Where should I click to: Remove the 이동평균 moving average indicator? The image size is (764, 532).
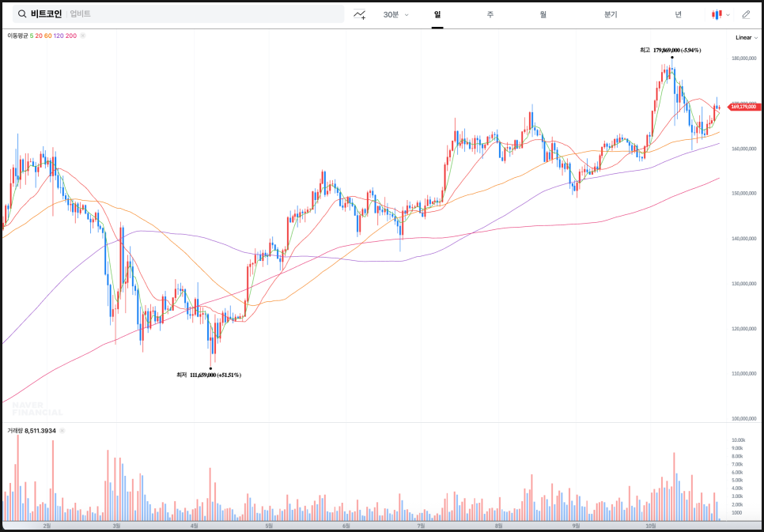pos(82,36)
